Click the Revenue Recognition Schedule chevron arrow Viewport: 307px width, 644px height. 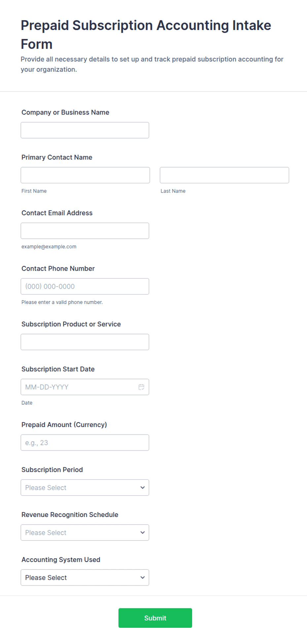[143, 532]
